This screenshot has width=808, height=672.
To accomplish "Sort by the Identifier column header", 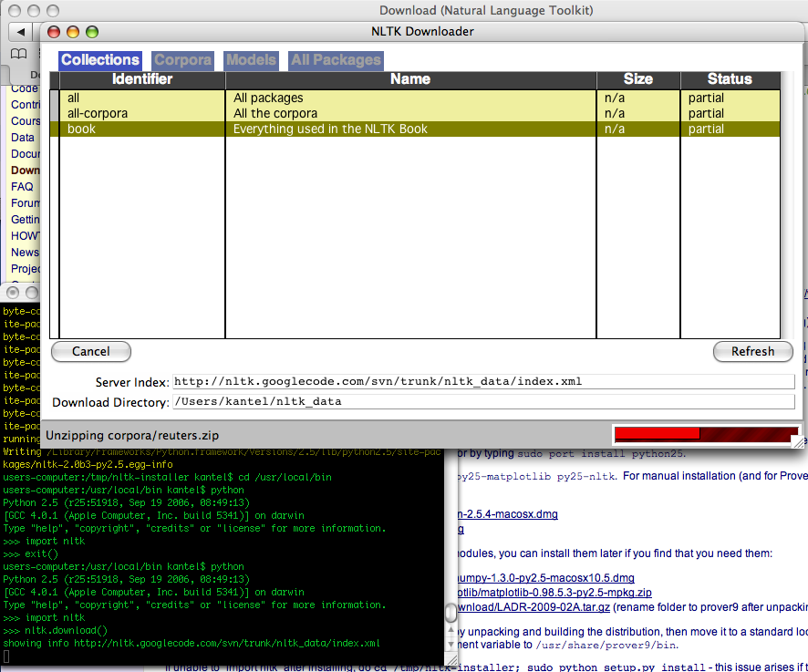I will [x=142, y=79].
